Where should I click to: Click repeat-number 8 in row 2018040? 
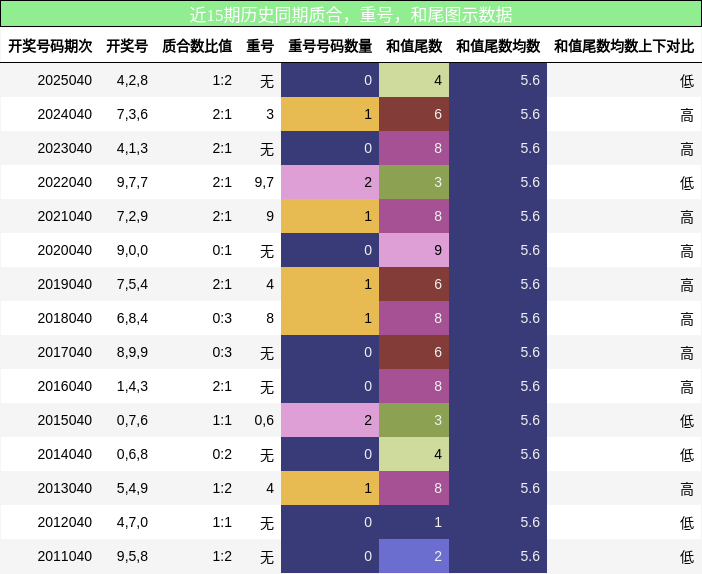270,318
